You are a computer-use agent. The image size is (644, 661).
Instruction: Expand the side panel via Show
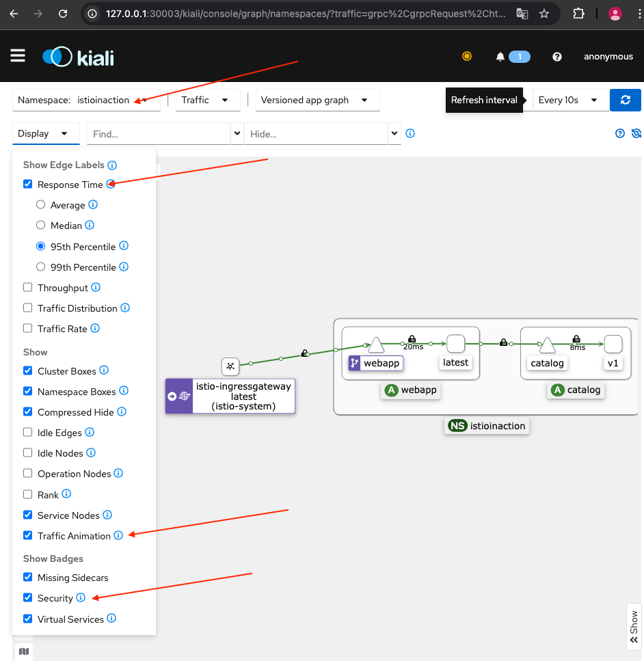click(x=634, y=627)
